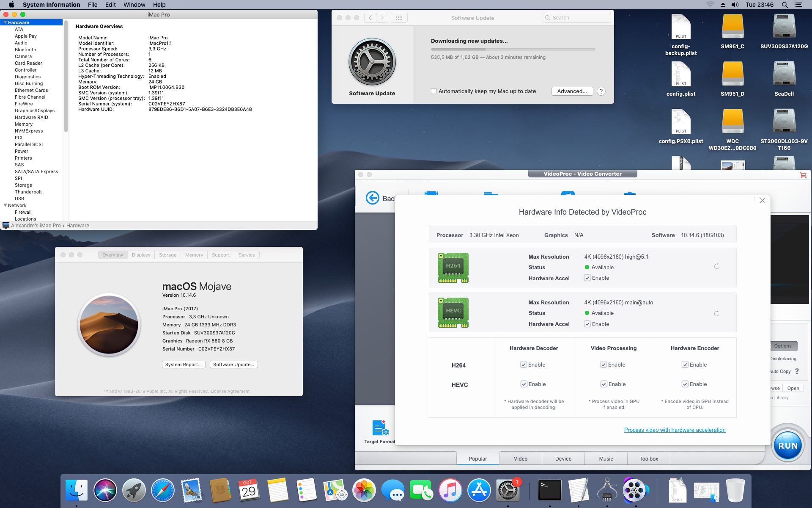Close the Hardware Info dialog
This screenshot has height=508, width=812.
[x=763, y=201]
